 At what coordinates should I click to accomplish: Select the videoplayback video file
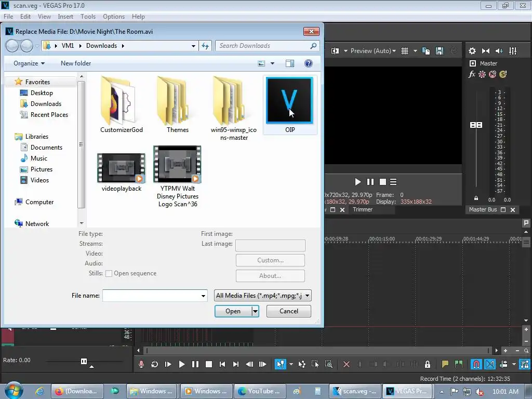click(122, 172)
